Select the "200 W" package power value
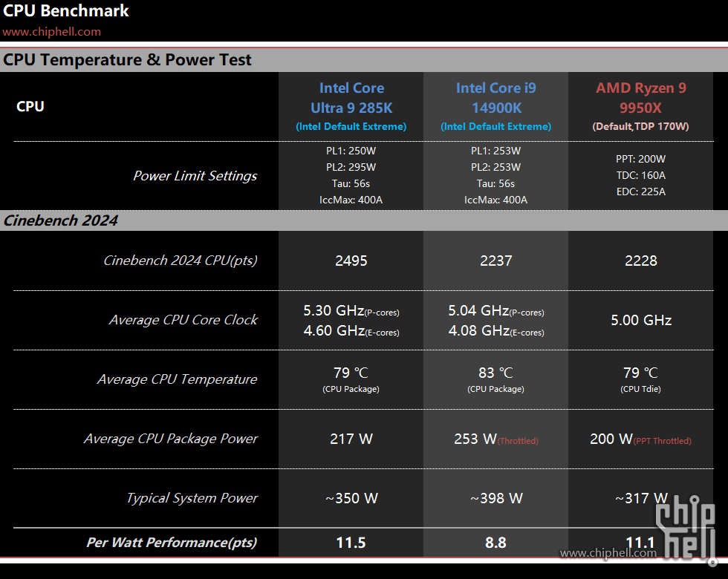The width and height of the screenshot is (728, 579). (611, 439)
